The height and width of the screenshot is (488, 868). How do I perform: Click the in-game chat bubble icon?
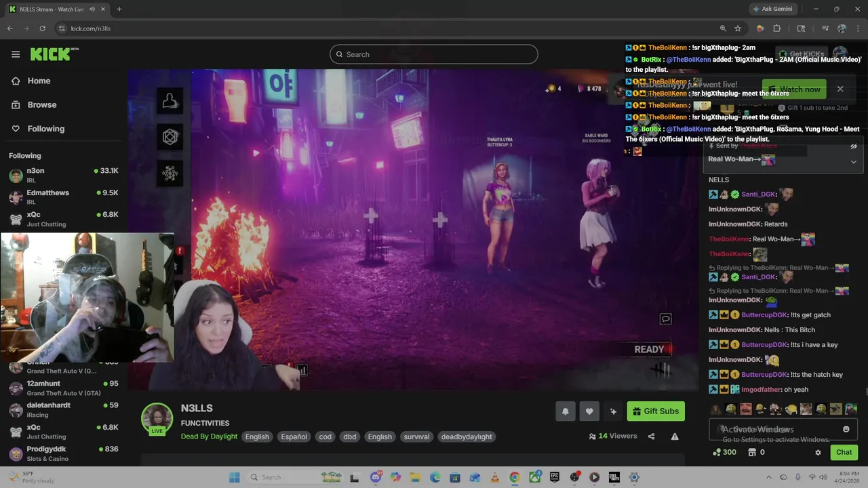pos(665,319)
